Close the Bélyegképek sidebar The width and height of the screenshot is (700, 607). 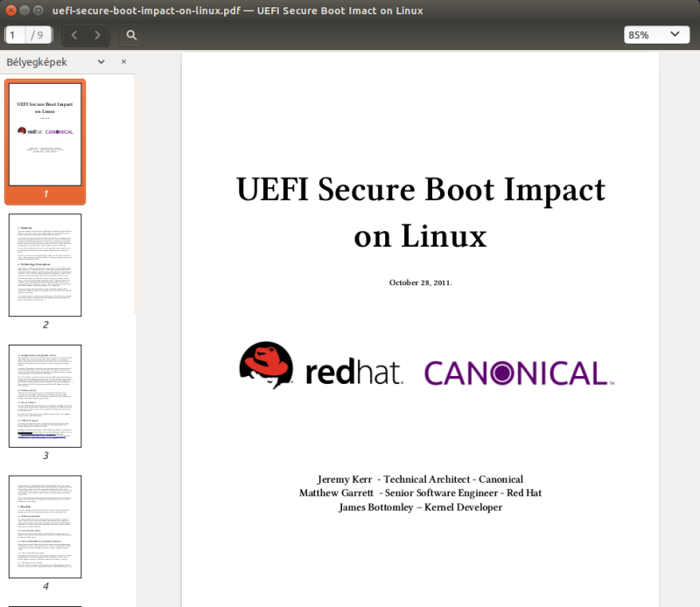pos(123,61)
